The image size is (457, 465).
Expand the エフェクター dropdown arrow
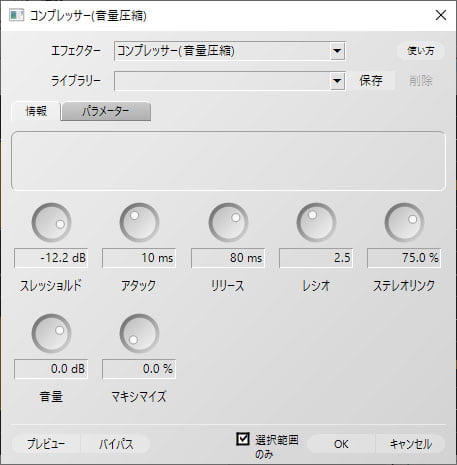click(x=337, y=51)
